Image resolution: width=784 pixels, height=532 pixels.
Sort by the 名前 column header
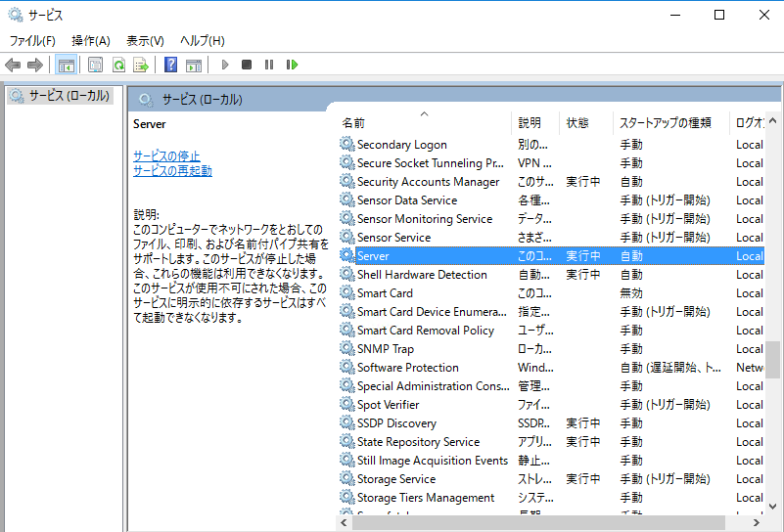tap(425, 122)
